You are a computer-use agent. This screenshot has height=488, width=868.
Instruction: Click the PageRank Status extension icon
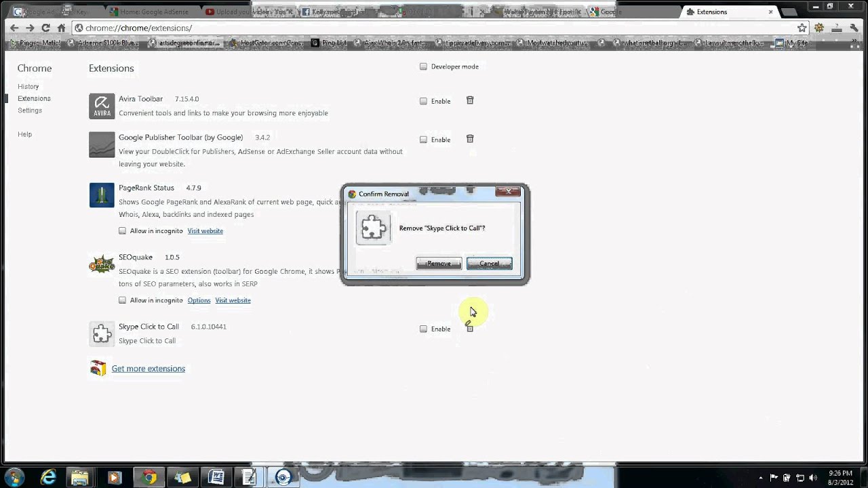point(102,195)
